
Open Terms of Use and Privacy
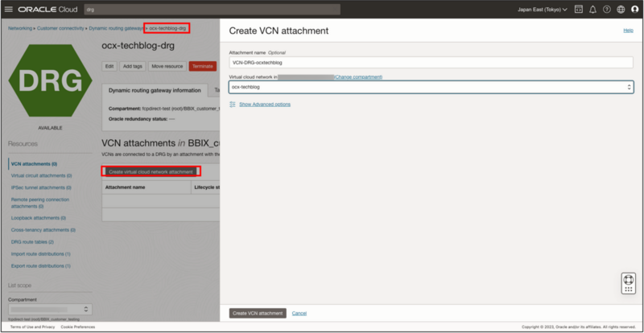pos(32,327)
